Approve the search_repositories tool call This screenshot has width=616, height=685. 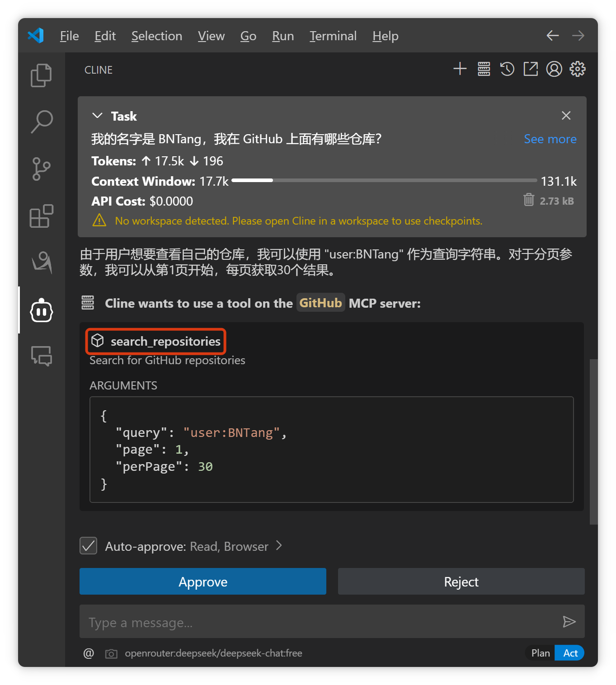[202, 582]
